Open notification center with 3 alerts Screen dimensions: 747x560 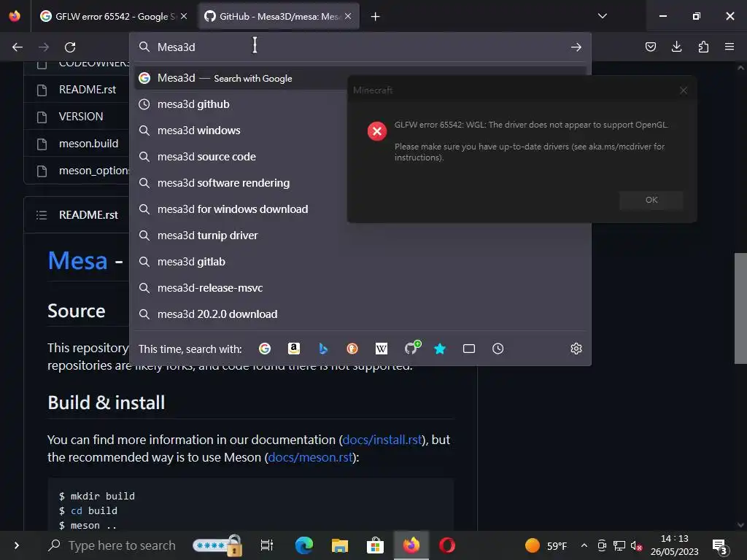(x=719, y=547)
